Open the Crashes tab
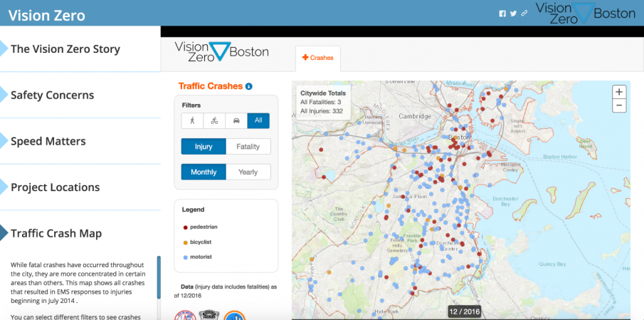Viewport: 644px width, 320px height. (x=318, y=58)
